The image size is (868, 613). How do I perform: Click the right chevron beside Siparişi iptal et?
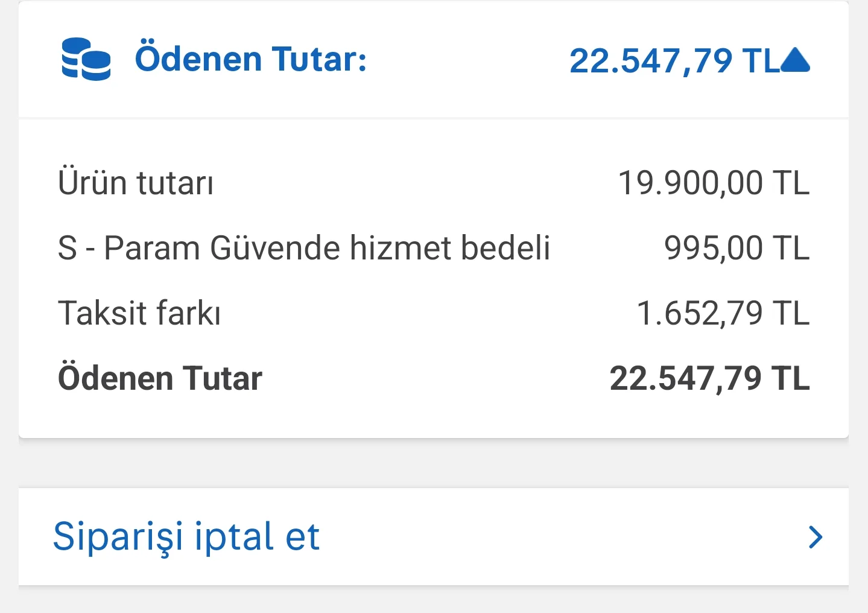816,537
